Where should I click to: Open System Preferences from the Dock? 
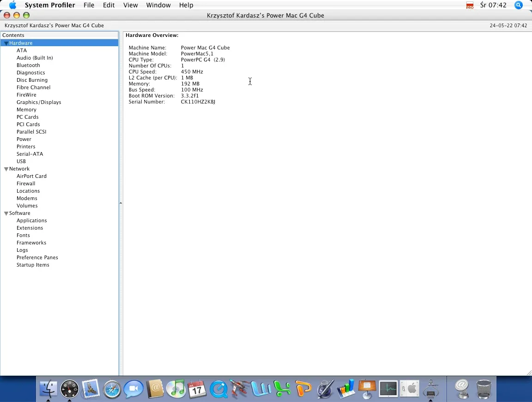410,389
